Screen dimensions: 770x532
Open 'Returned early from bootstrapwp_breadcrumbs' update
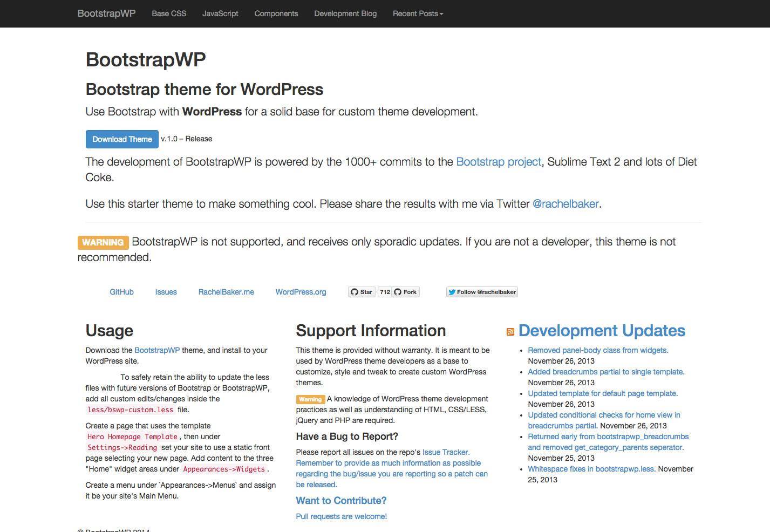(608, 442)
